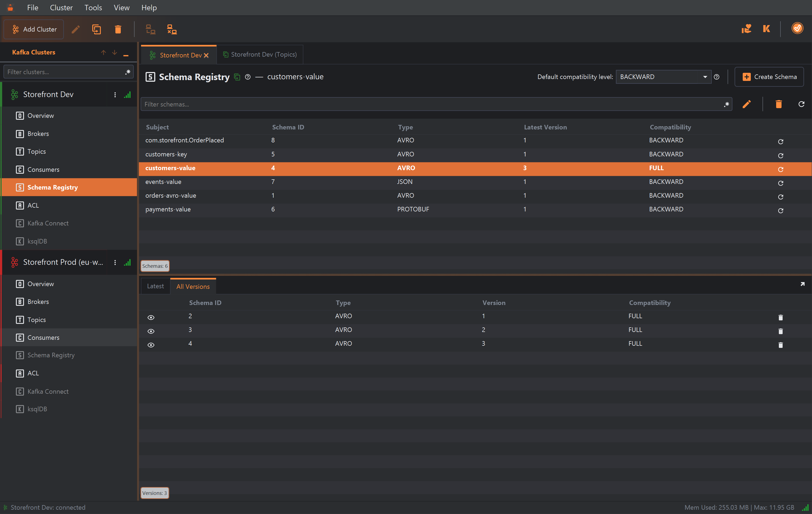The image size is (812, 514).
Task: Open the View menu
Action: click(121, 8)
